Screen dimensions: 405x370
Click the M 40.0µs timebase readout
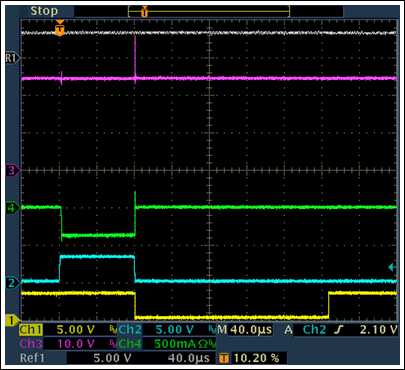pos(245,330)
